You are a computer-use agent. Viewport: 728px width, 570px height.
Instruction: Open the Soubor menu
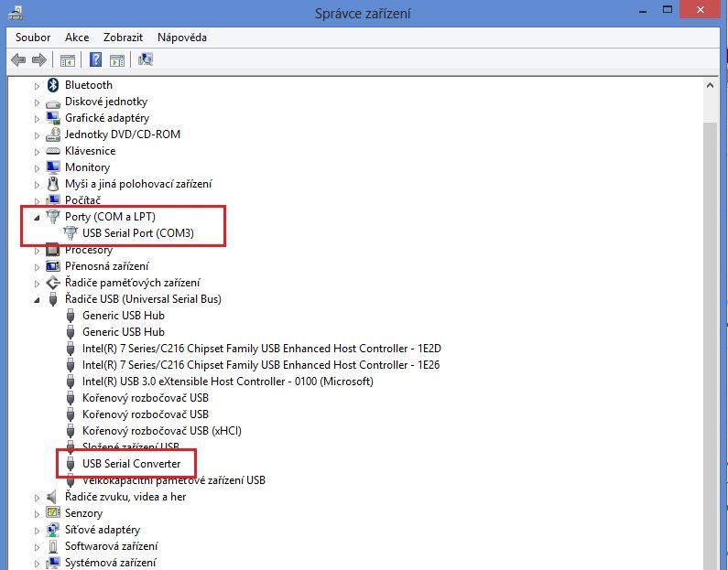pyautogui.click(x=33, y=38)
